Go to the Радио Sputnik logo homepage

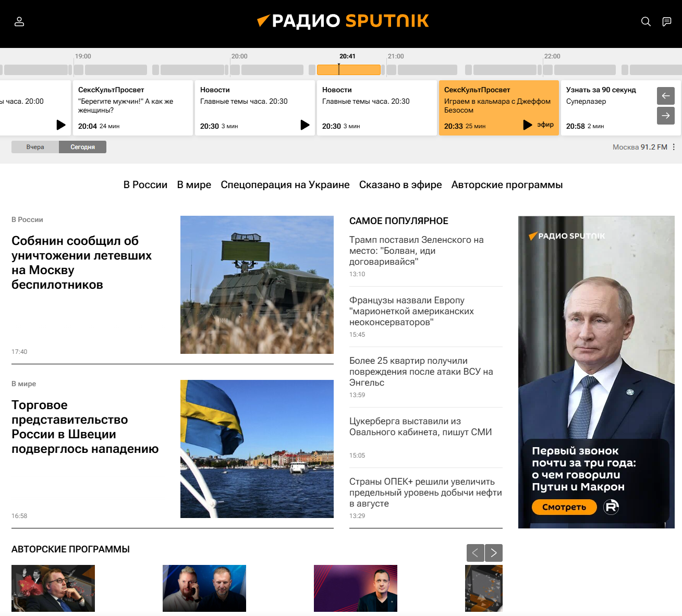coord(343,21)
